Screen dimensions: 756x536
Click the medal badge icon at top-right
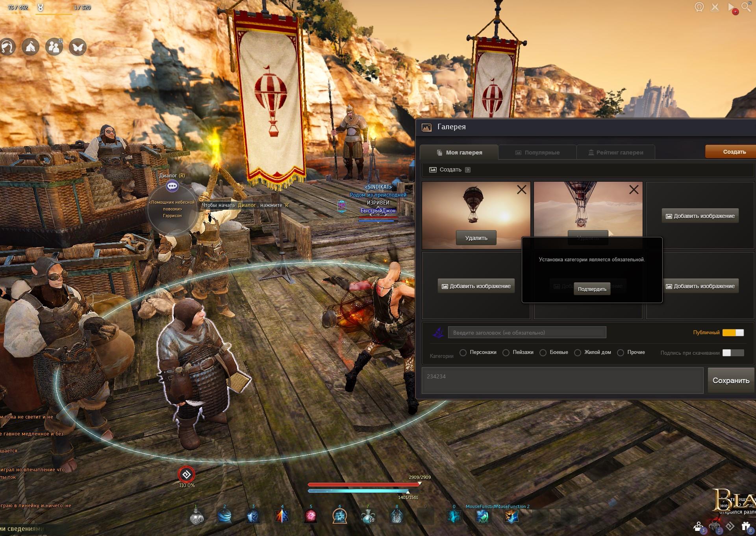click(699, 7)
